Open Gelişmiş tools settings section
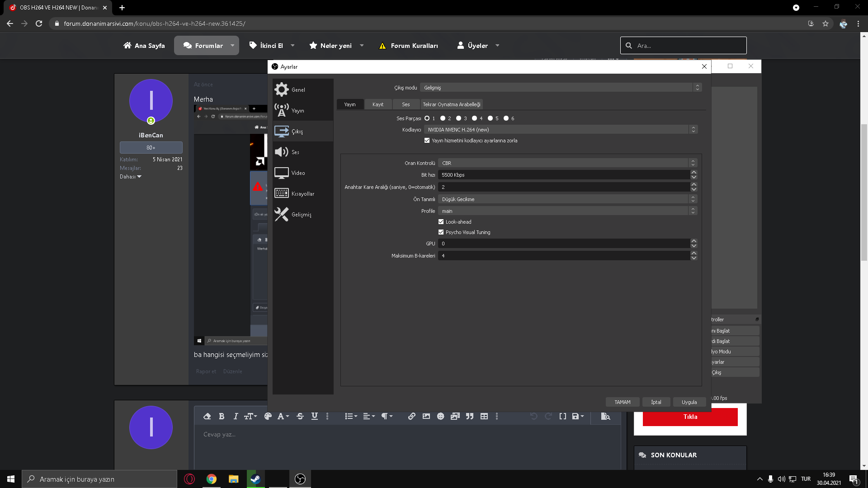This screenshot has width=868, height=488. point(282,214)
